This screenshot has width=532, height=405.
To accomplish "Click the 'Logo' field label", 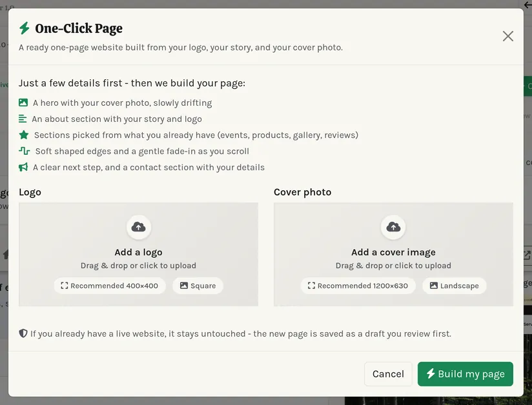I will pyautogui.click(x=30, y=192).
